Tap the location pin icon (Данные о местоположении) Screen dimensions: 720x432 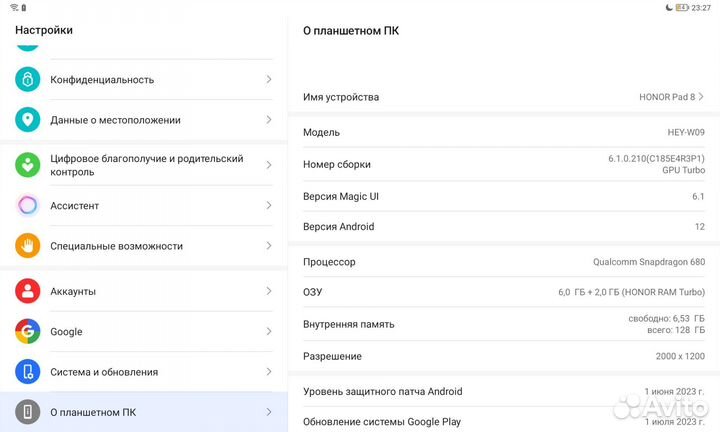(28, 119)
